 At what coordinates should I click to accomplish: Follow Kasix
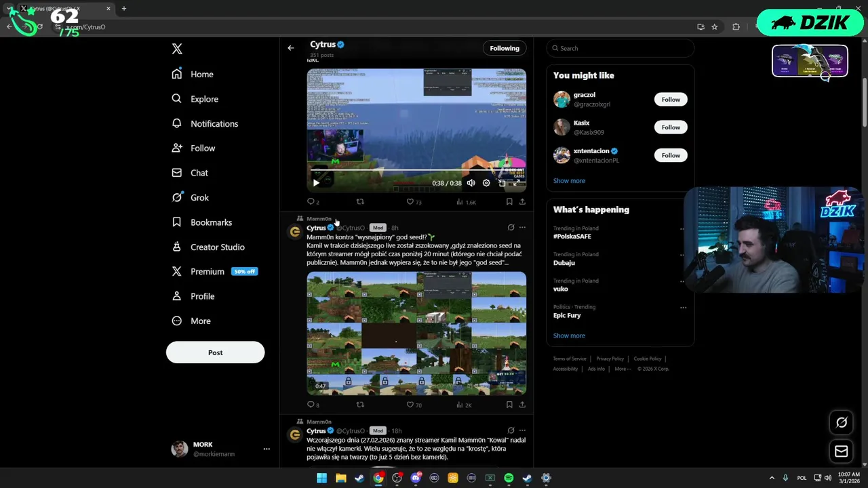tap(671, 127)
